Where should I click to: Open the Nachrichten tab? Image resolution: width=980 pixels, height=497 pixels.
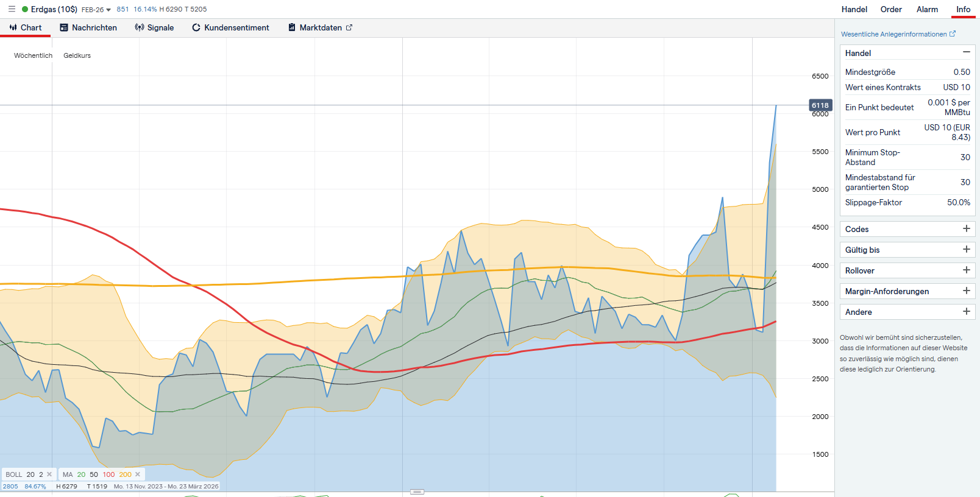tap(88, 27)
